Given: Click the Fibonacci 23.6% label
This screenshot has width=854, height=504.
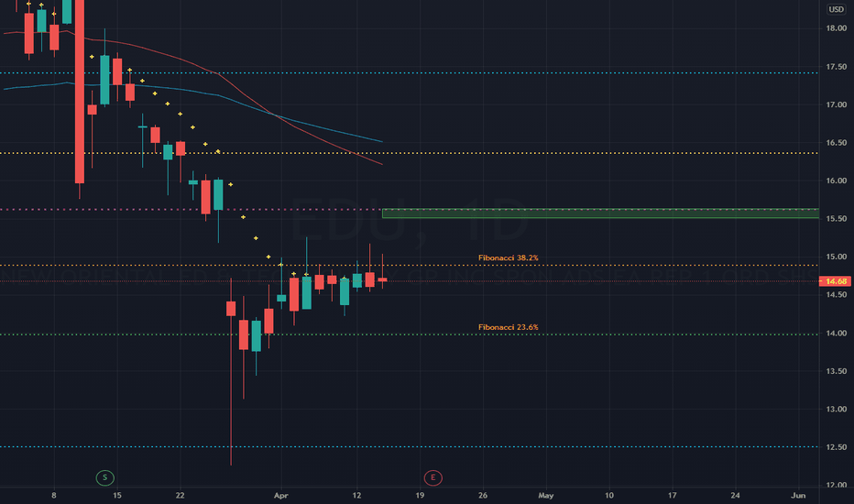Looking at the screenshot, I should pos(509,327).
